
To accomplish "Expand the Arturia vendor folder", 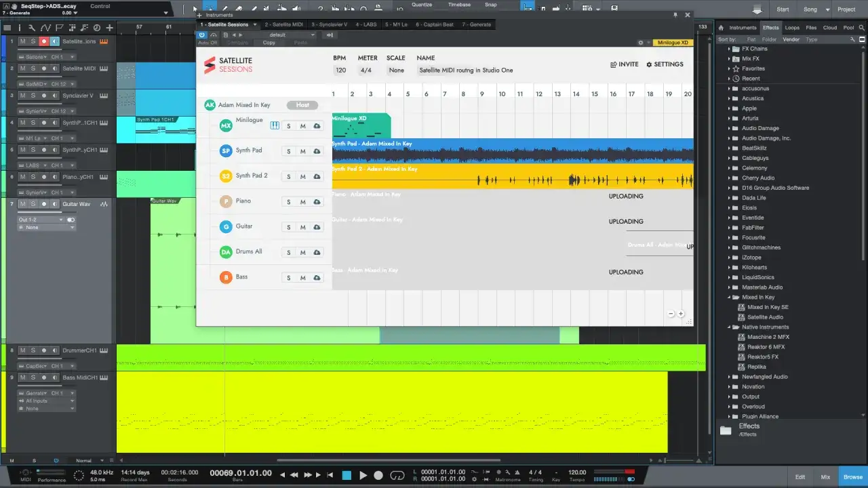I will pos(730,119).
